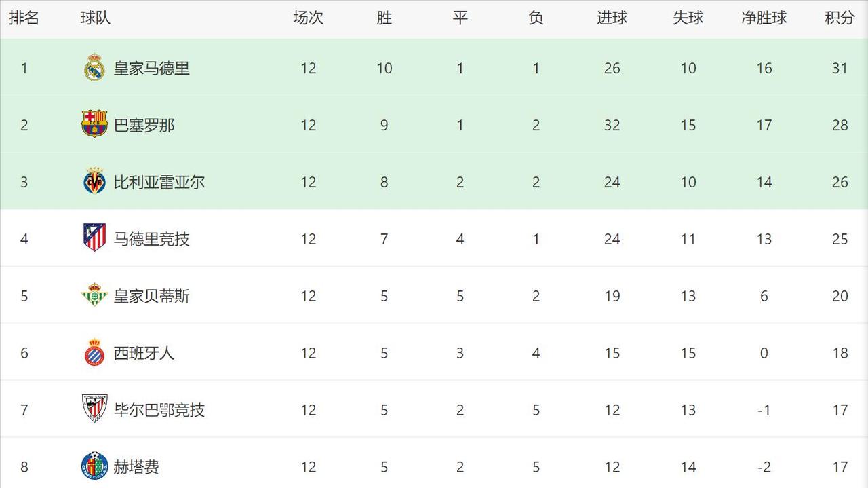Image resolution: width=868 pixels, height=488 pixels.
Task: Select the 比利亚雷亚尔 team name
Action: (x=159, y=183)
